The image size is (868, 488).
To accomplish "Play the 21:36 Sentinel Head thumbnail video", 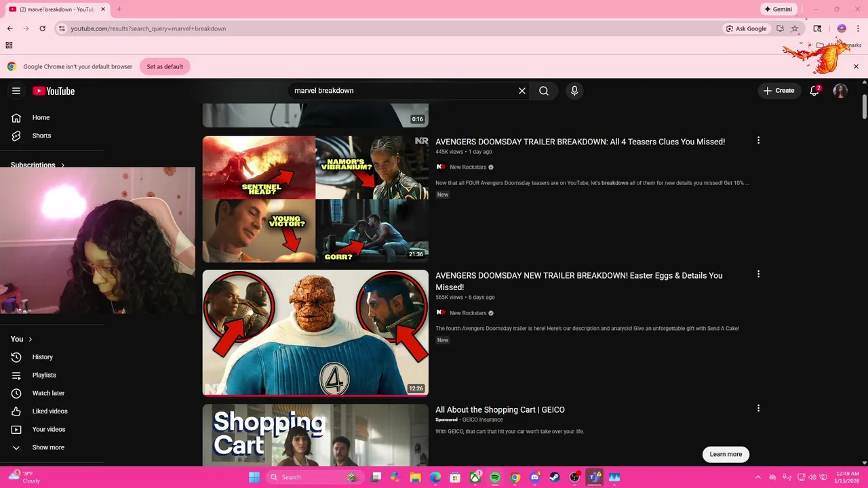I will (315, 199).
